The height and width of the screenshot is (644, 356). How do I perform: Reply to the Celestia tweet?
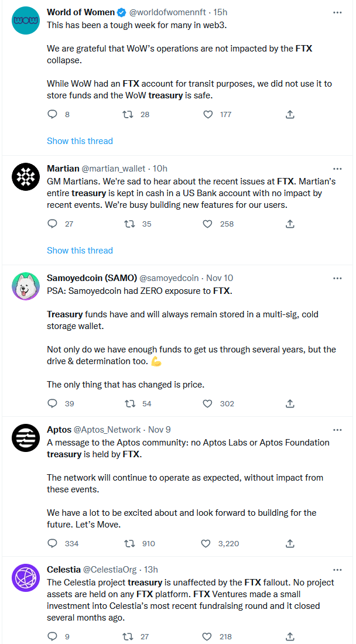[x=52, y=636]
